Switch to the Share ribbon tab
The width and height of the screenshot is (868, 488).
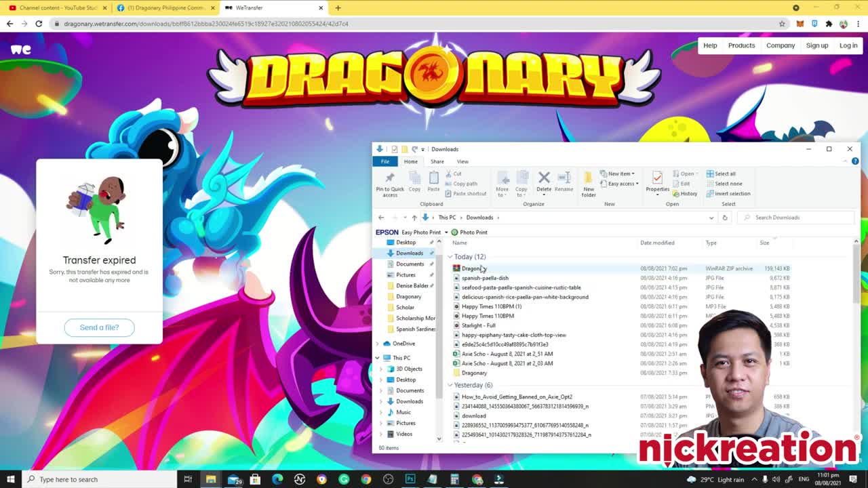[x=437, y=161]
